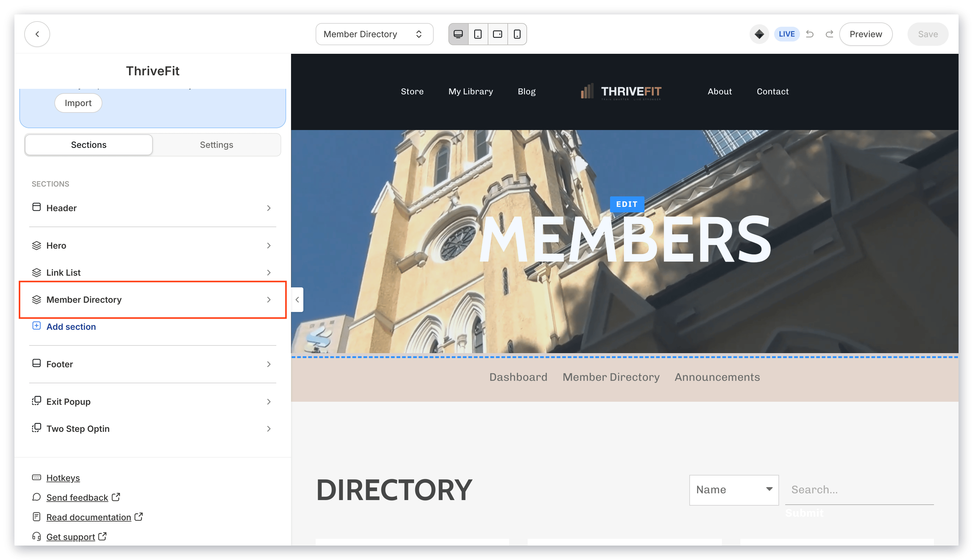
Task: Click the Hero layers icon
Action: (37, 245)
